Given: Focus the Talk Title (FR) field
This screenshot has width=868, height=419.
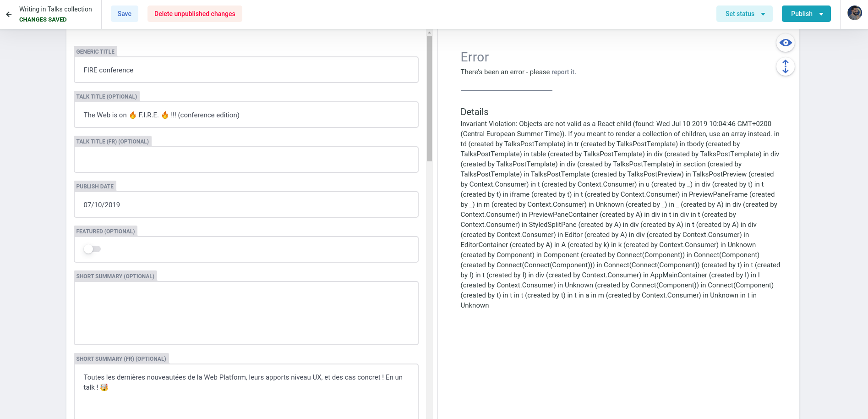Looking at the screenshot, I should click(x=246, y=160).
